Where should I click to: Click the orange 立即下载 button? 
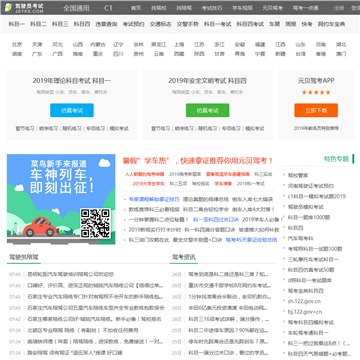click(316, 110)
